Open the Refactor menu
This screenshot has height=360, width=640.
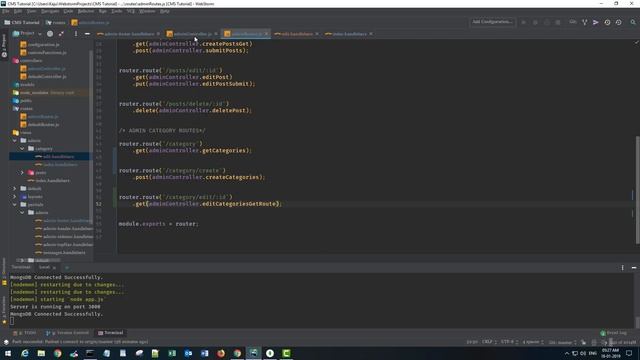tap(86, 11)
